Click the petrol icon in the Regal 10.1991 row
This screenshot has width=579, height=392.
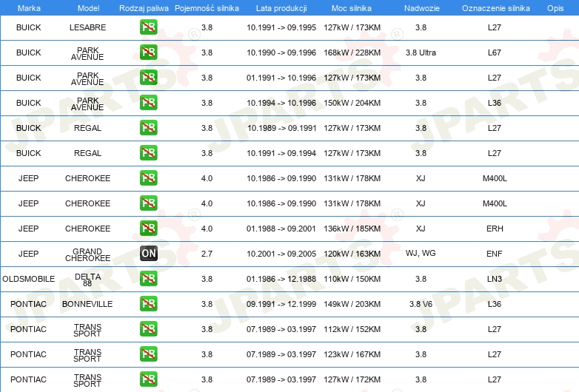click(148, 152)
